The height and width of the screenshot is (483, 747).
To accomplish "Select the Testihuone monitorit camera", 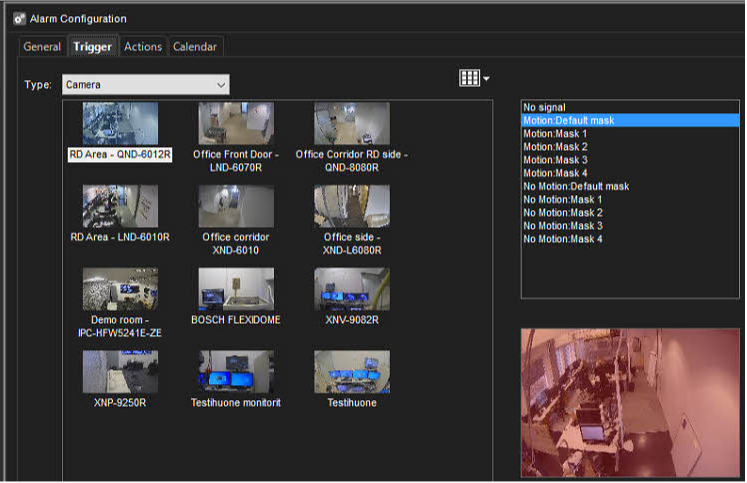I will 236,372.
